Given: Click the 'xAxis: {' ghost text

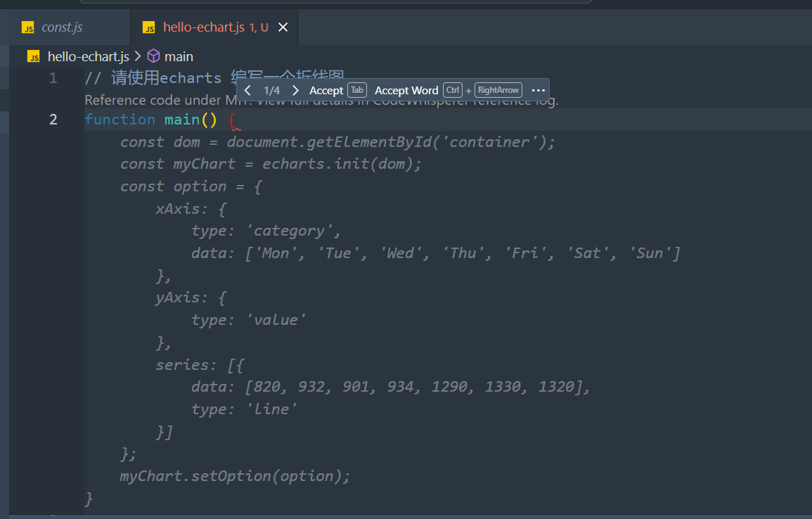Looking at the screenshot, I should pyautogui.click(x=191, y=209).
